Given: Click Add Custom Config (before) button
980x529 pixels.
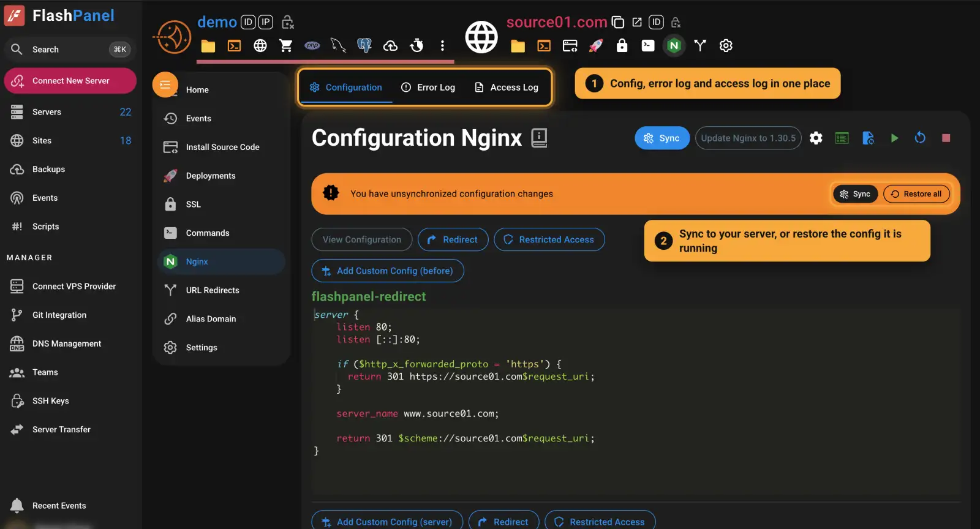Looking at the screenshot, I should 388,271.
